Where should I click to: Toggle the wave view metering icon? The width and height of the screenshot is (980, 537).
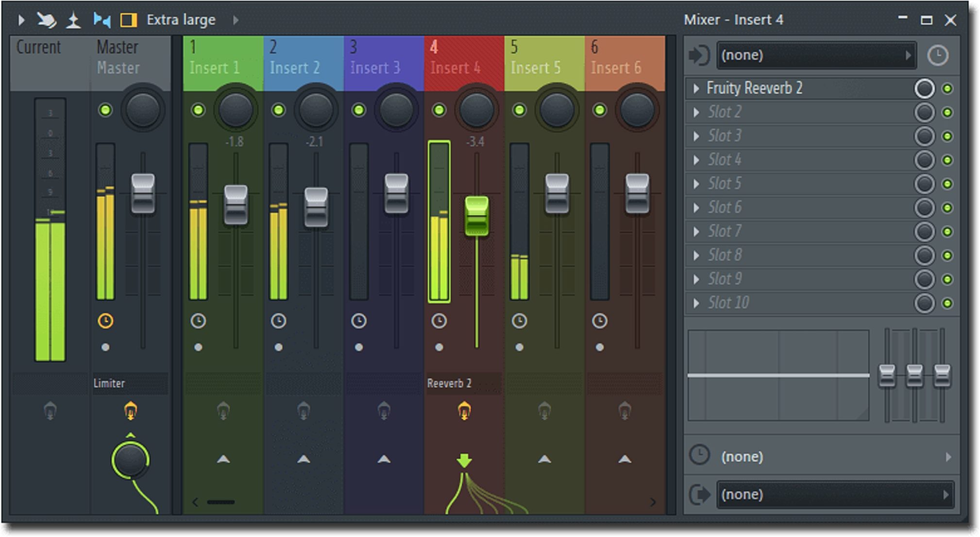[x=102, y=20]
